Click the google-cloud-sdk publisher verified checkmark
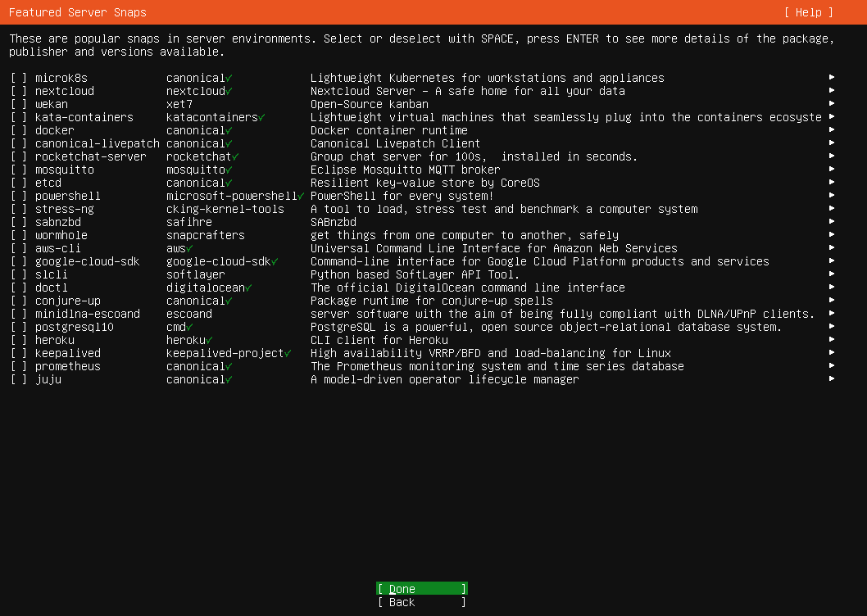The width and height of the screenshot is (867, 616). [x=275, y=262]
